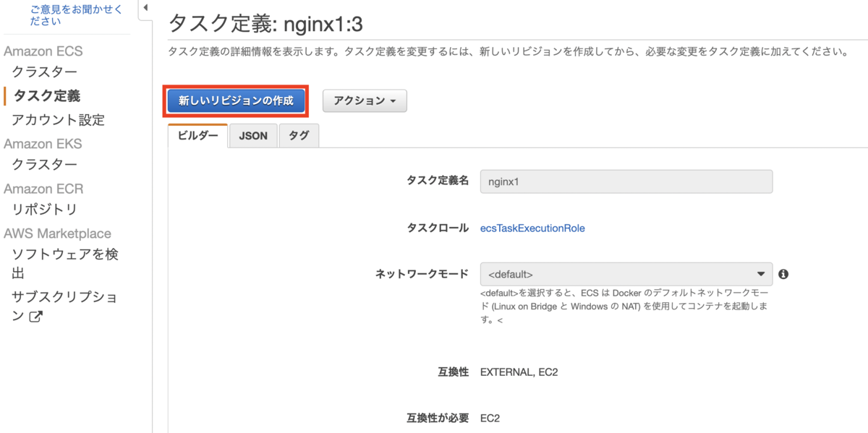Click the Amazon ECR section heading
868x433 pixels.
[43, 189]
